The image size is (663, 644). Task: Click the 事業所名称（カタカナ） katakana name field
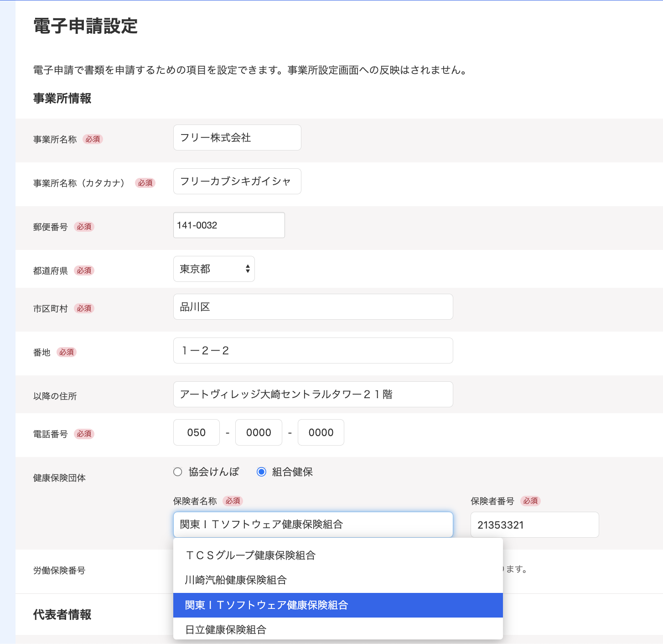[x=237, y=181]
